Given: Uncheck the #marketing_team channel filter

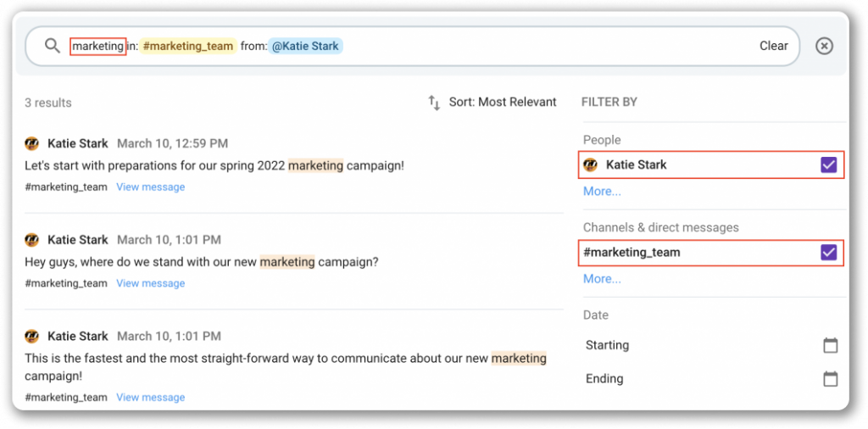Looking at the screenshot, I should [x=828, y=253].
